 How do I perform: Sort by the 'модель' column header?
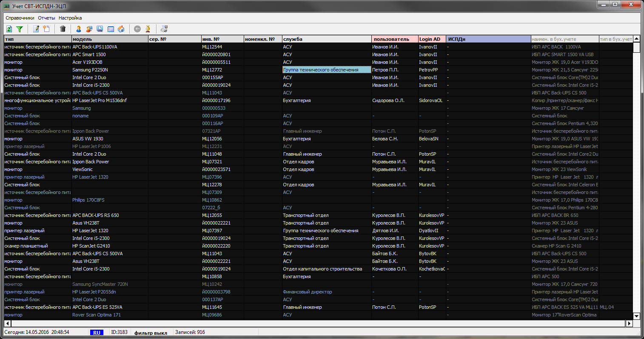[110, 39]
